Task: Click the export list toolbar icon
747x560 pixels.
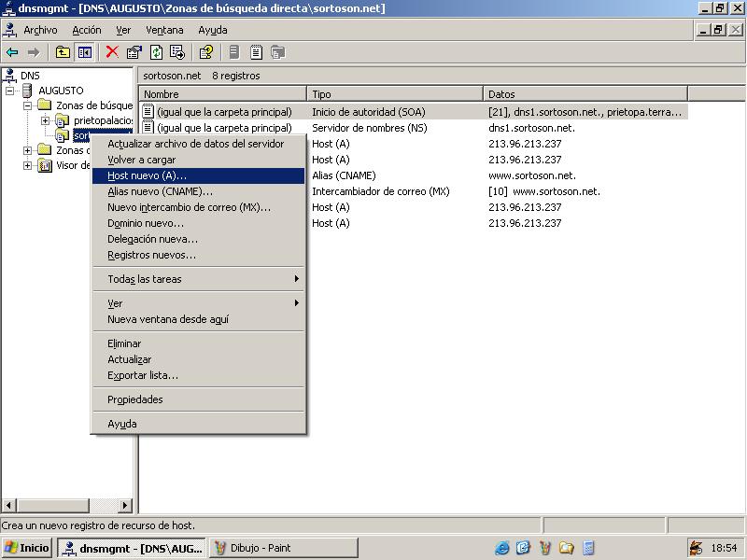Action: (177, 52)
